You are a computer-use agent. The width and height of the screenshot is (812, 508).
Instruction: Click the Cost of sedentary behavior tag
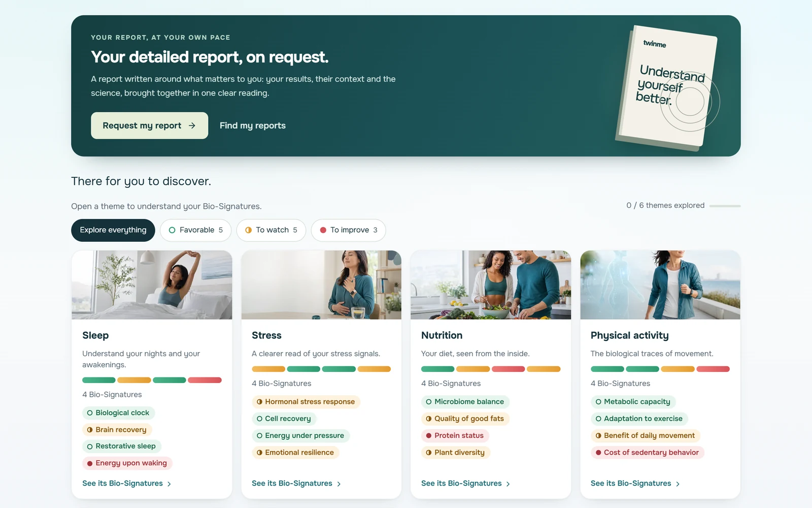(x=648, y=453)
